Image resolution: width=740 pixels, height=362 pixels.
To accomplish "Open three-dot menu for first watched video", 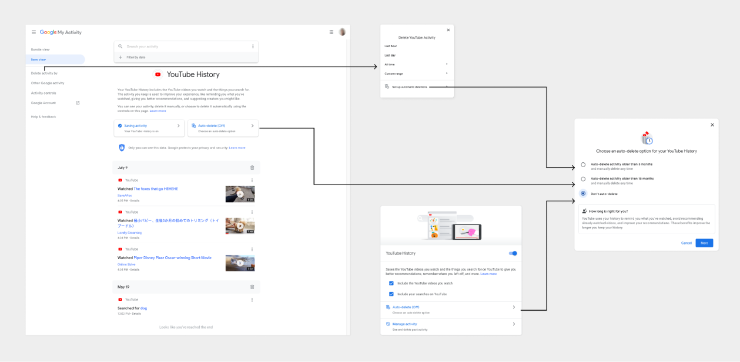I will tap(252, 180).
